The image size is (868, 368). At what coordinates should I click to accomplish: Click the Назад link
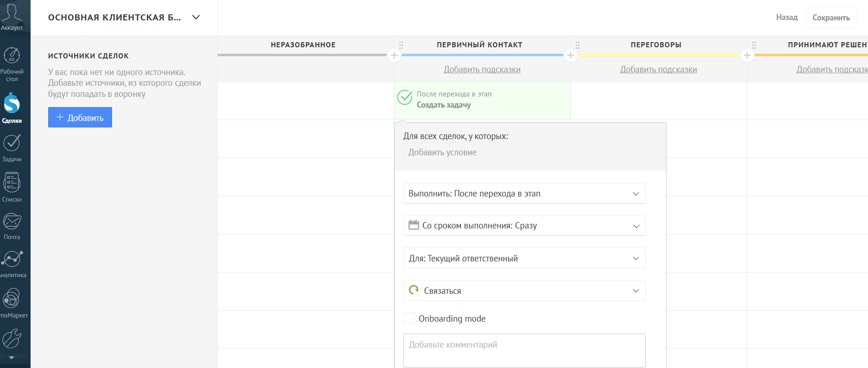pyautogui.click(x=786, y=18)
